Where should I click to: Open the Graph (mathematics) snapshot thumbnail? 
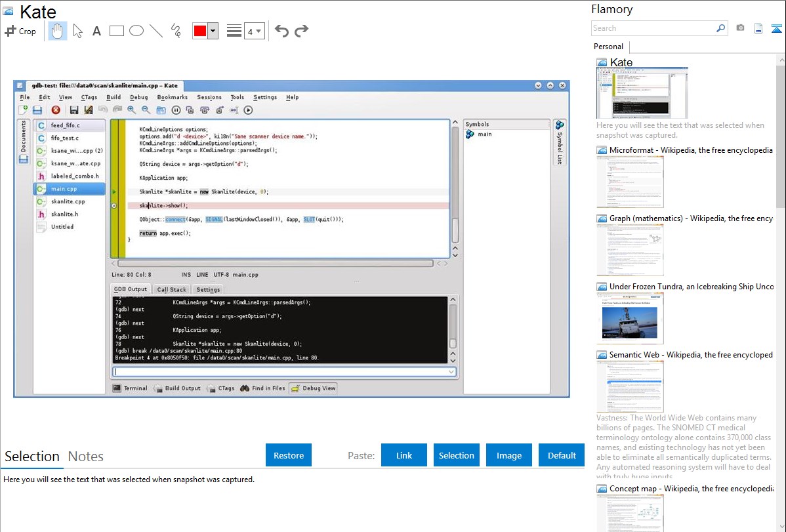630,250
